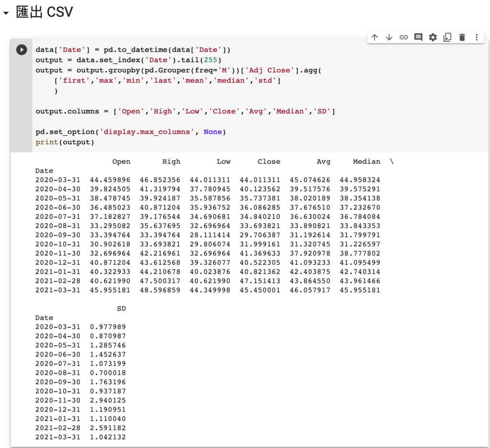This screenshot has width=490, height=448.
Task: Move the cell down
Action: pos(389,37)
